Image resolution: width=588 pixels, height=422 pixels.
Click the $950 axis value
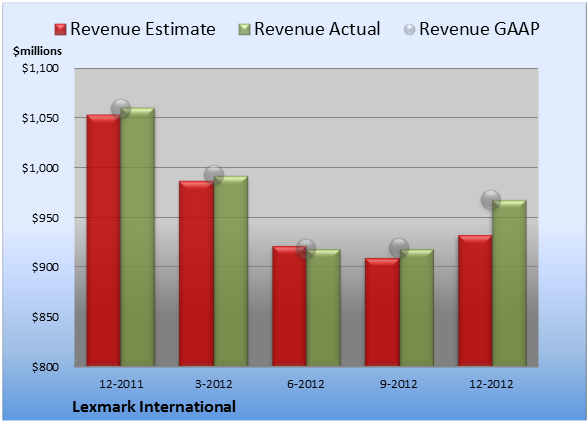point(45,218)
